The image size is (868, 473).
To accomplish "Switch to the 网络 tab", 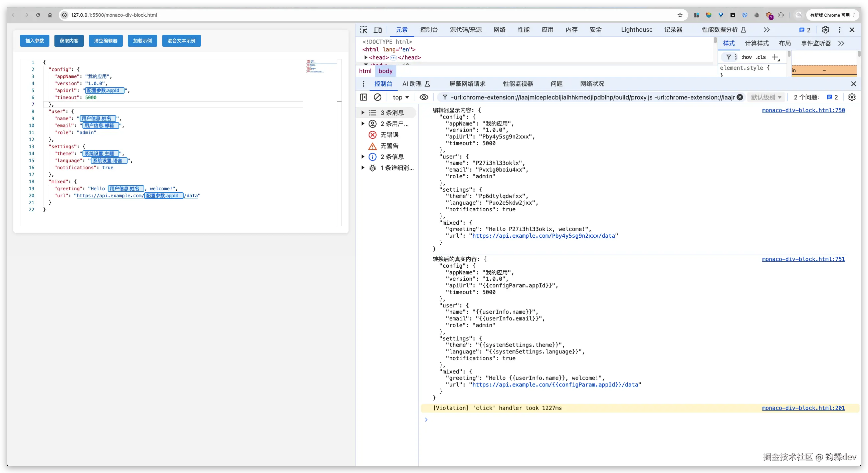I will click(499, 30).
